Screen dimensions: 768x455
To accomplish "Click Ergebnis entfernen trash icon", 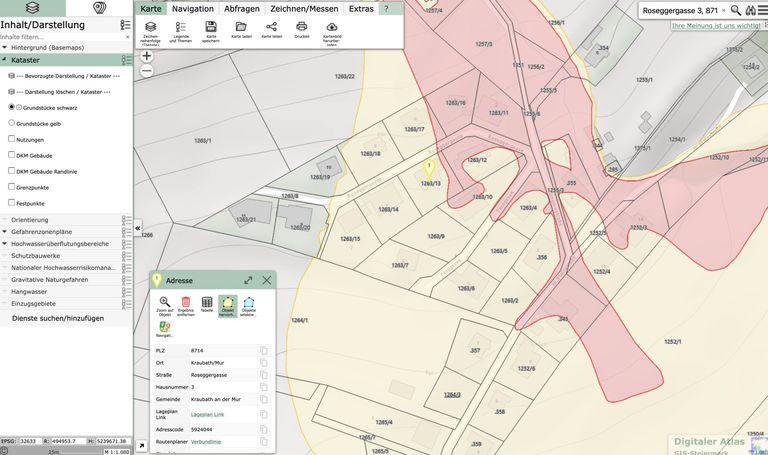I will pos(186,302).
